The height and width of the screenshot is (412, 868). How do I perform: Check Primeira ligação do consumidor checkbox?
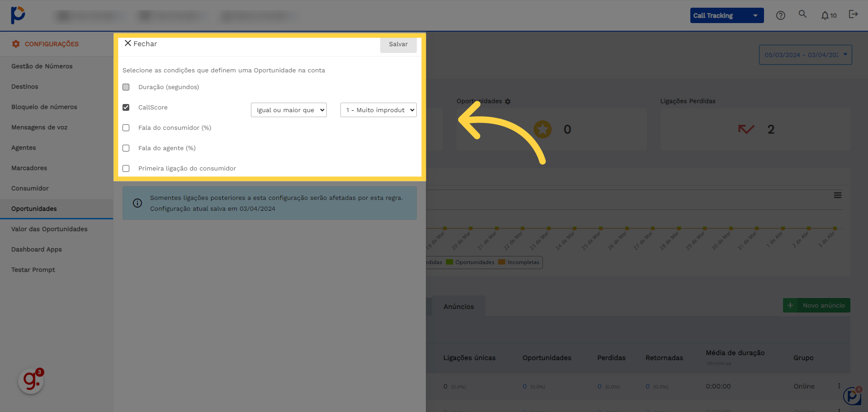(x=126, y=168)
